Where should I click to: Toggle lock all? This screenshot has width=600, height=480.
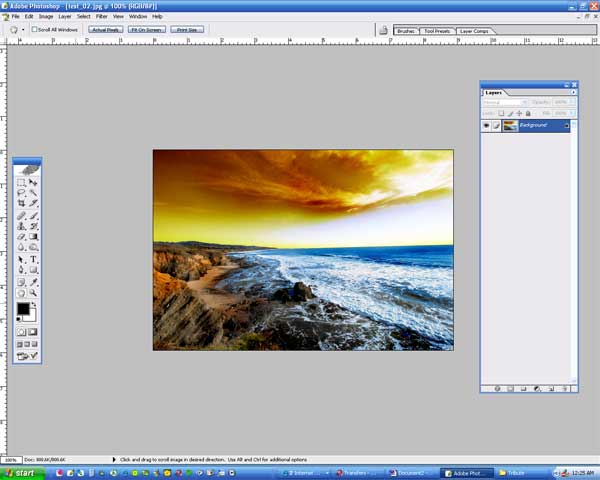528,113
